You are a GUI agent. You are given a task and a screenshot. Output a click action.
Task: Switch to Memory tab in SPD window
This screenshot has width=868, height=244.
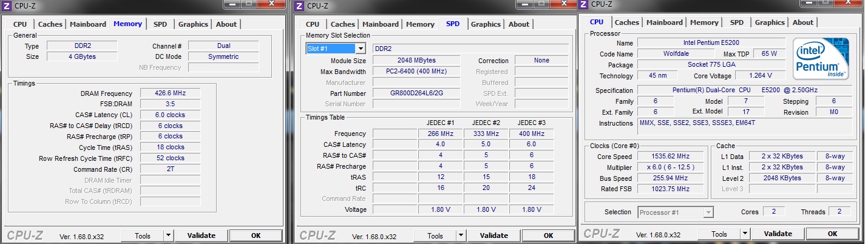point(420,24)
